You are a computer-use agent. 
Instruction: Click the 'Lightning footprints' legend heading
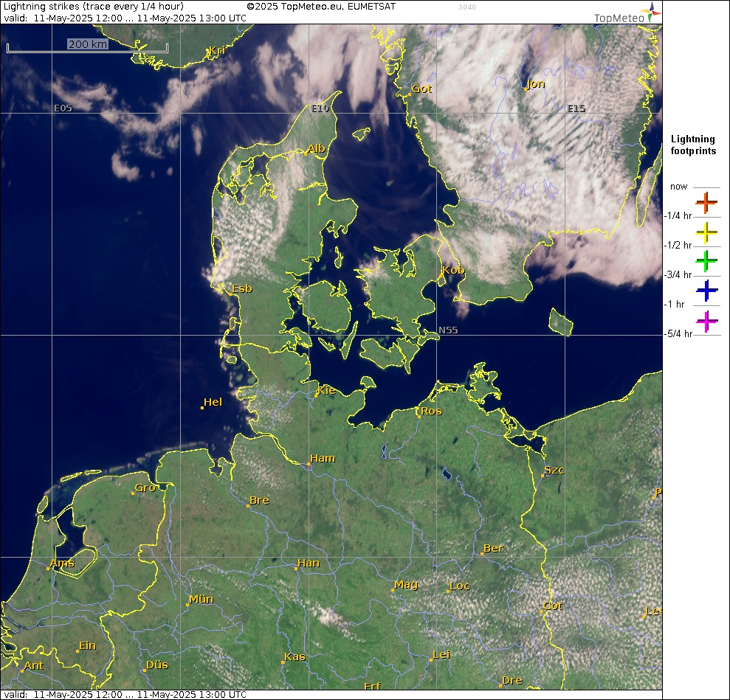pos(693,145)
